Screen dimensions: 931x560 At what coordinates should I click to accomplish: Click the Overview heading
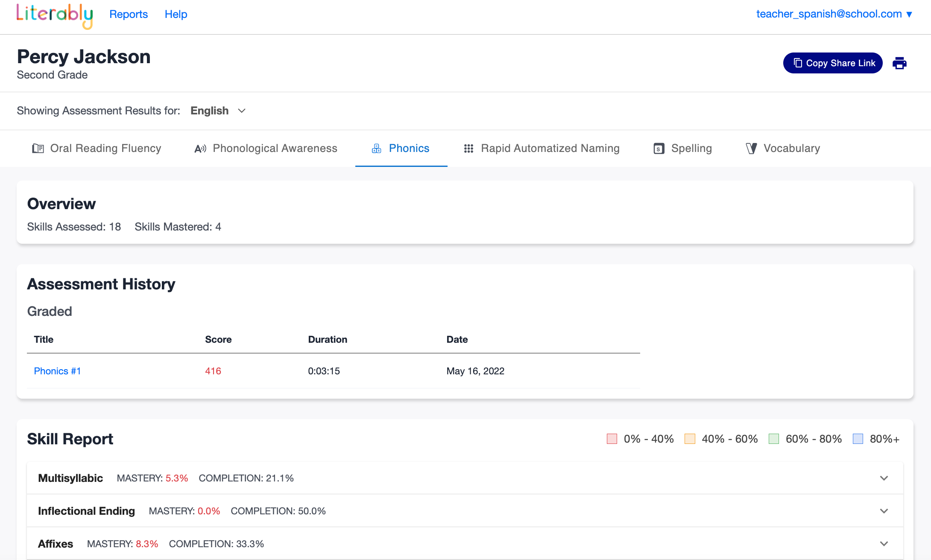coord(61,204)
